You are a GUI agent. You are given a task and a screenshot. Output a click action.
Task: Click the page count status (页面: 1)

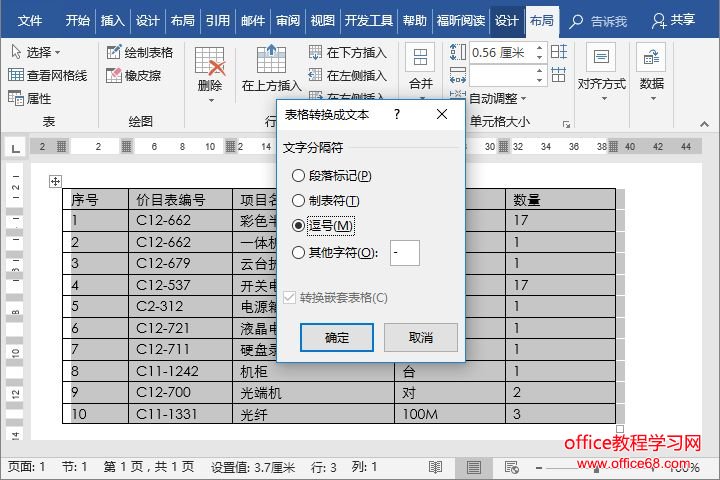click(x=27, y=467)
